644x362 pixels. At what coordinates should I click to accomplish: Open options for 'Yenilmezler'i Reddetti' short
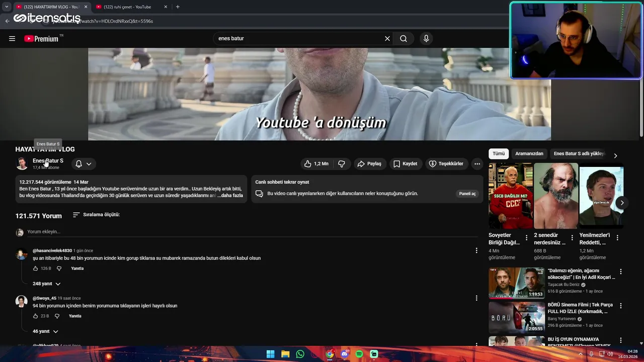(617, 238)
